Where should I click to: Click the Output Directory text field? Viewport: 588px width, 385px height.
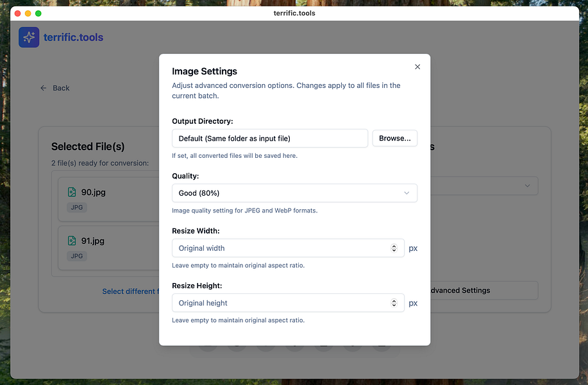pyautogui.click(x=270, y=138)
